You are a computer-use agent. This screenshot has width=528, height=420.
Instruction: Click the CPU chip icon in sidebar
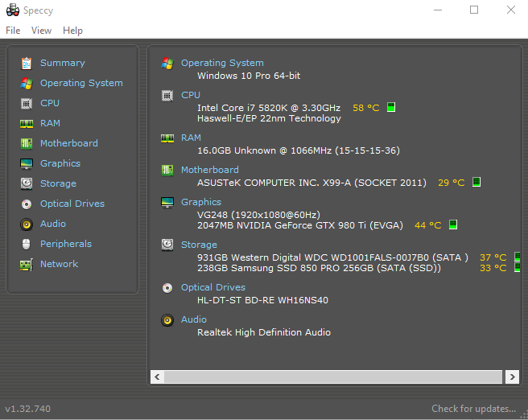(x=27, y=104)
